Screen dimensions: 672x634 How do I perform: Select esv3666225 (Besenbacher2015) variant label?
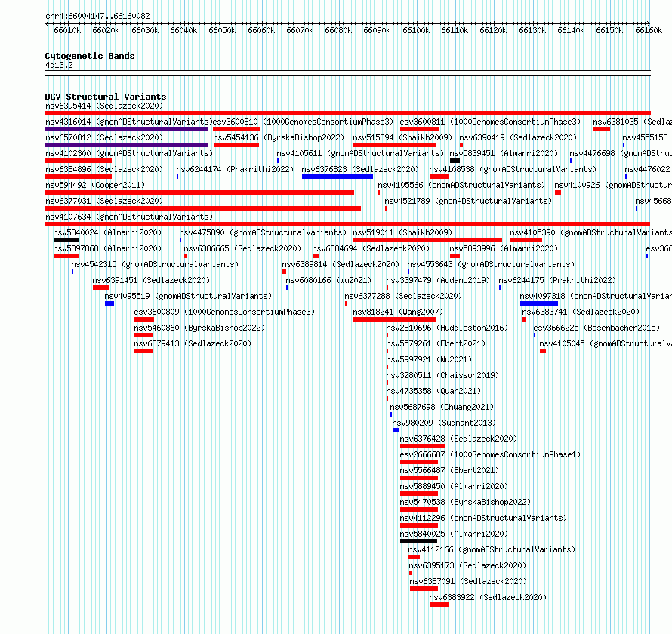pos(596,328)
